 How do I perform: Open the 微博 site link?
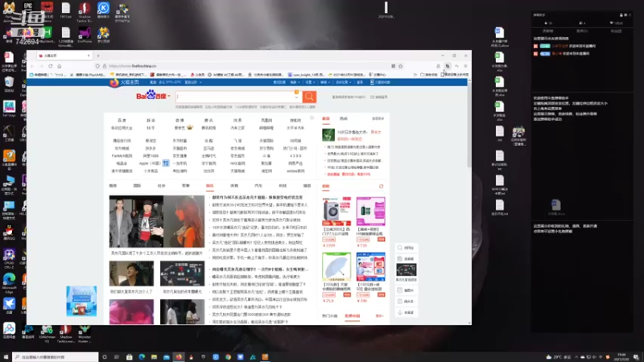point(180,120)
